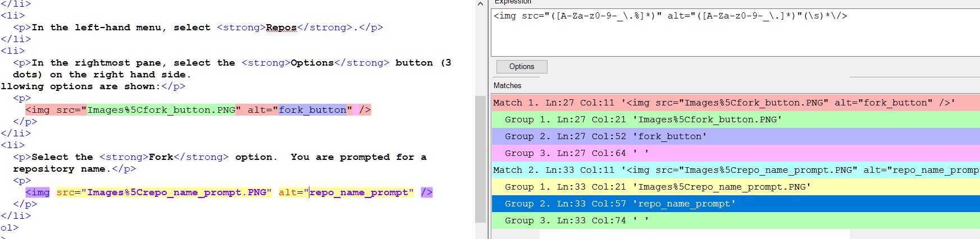Screen dimensions: 980x239
Task: Select Match 2 row at Ln:33
Action: click(736, 170)
